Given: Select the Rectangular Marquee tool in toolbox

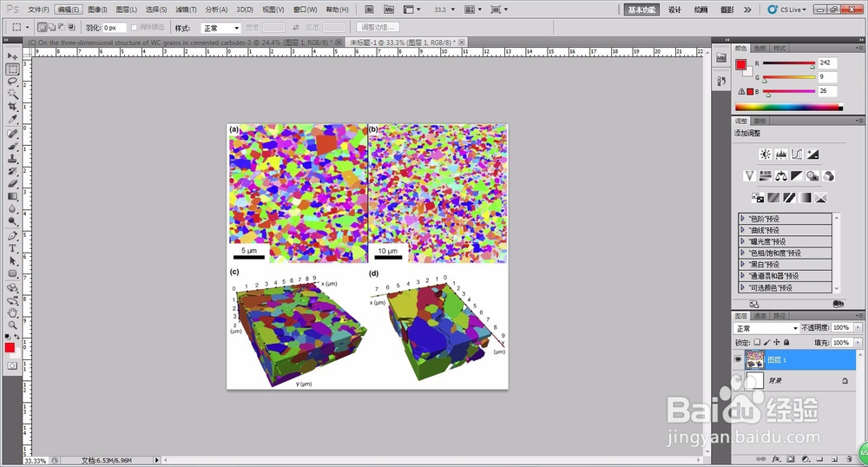Looking at the screenshot, I should click(x=12, y=69).
